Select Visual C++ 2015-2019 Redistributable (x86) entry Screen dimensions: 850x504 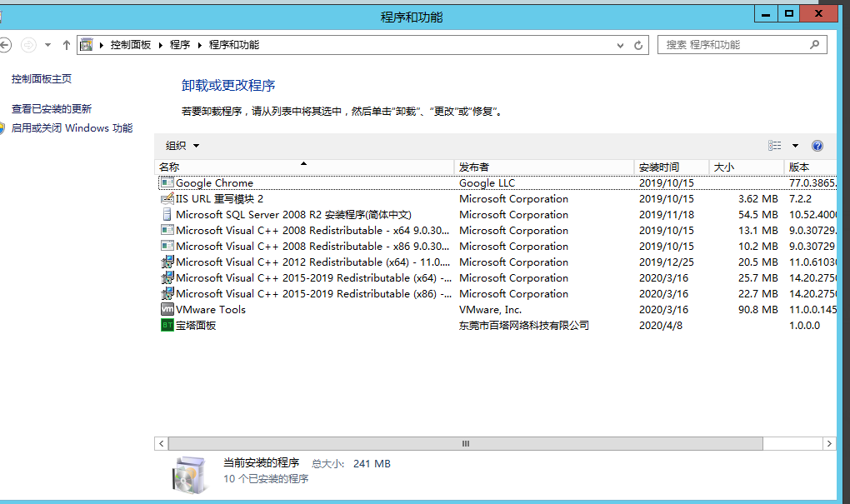click(314, 293)
